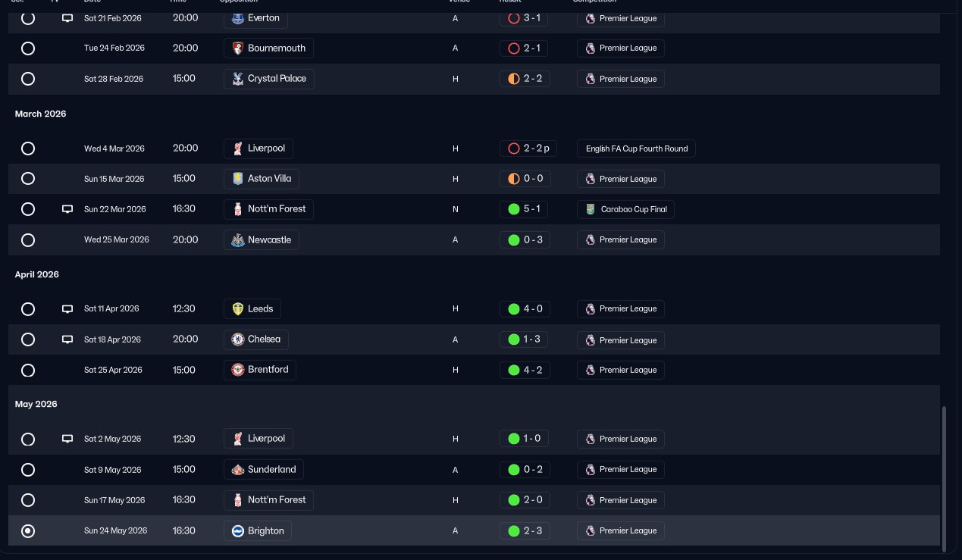Viewport: 962px width, 560px height.
Task: Open the 5 - 1 result against Nott'm Forest
Action: pos(524,209)
